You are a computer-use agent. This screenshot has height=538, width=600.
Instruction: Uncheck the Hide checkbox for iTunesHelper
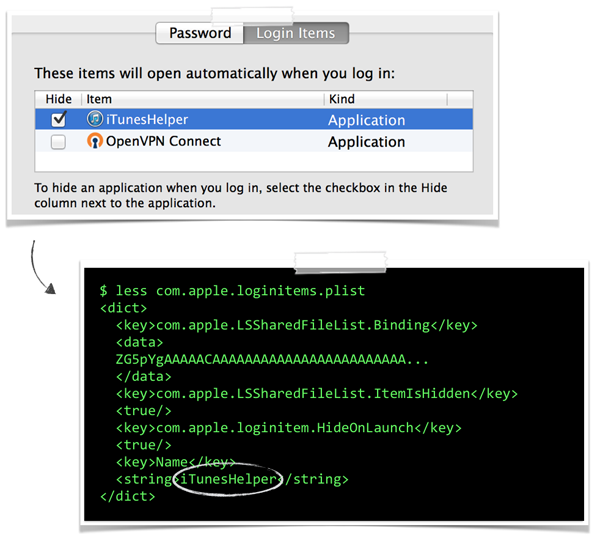point(59,119)
